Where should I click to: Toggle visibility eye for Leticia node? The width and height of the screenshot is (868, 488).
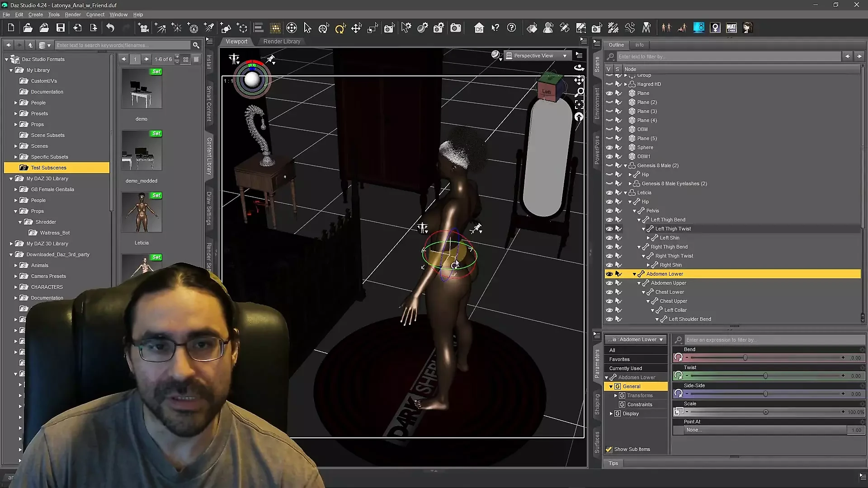pyautogui.click(x=609, y=192)
